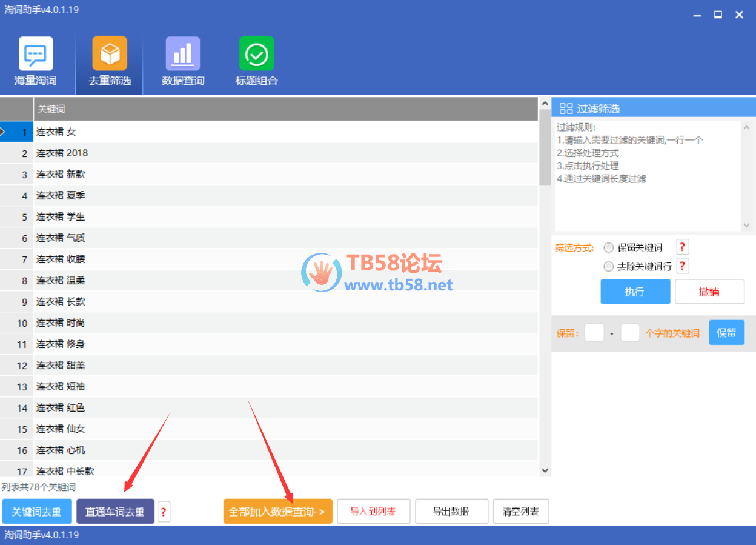Click the 关键词 column header
Viewport: 756px width, 545px height.
285,109
